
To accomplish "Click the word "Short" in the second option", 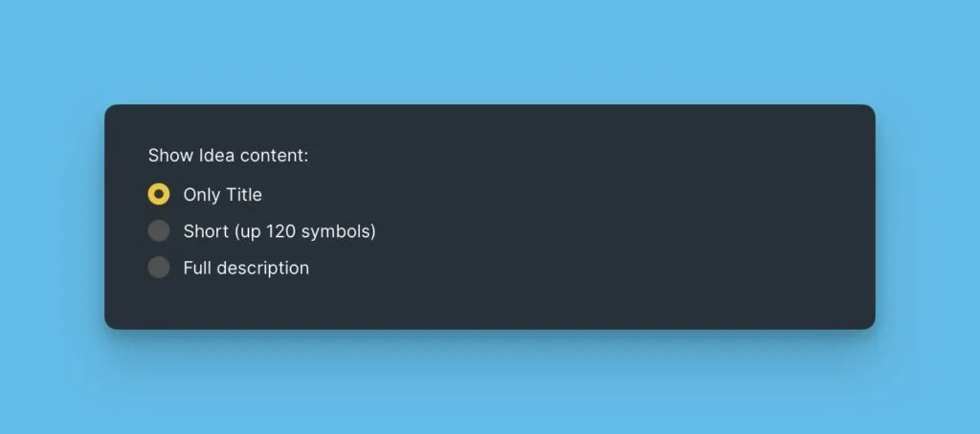I will (205, 231).
